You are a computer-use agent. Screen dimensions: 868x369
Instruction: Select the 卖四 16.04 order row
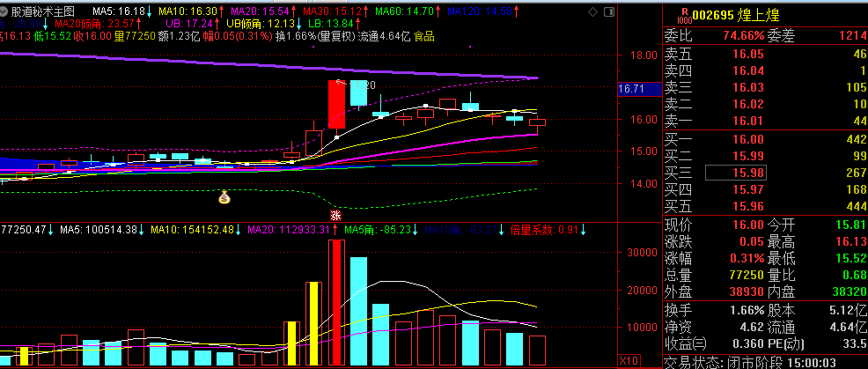pos(765,70)
